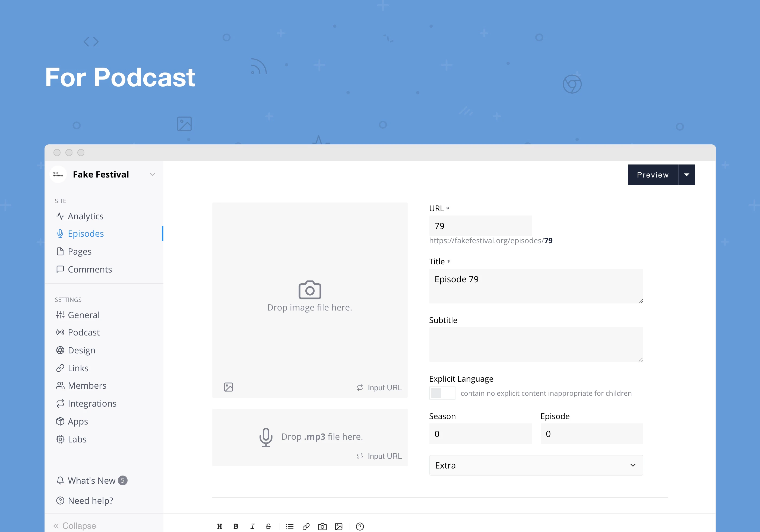
Task: Click the Preview button
Action: click(653, 175)
